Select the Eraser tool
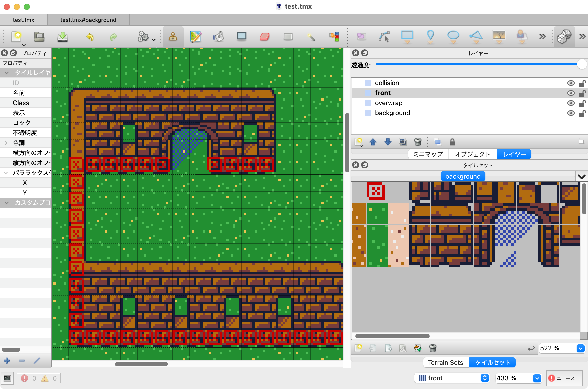588x389 pixels. (x=265, y=37)
